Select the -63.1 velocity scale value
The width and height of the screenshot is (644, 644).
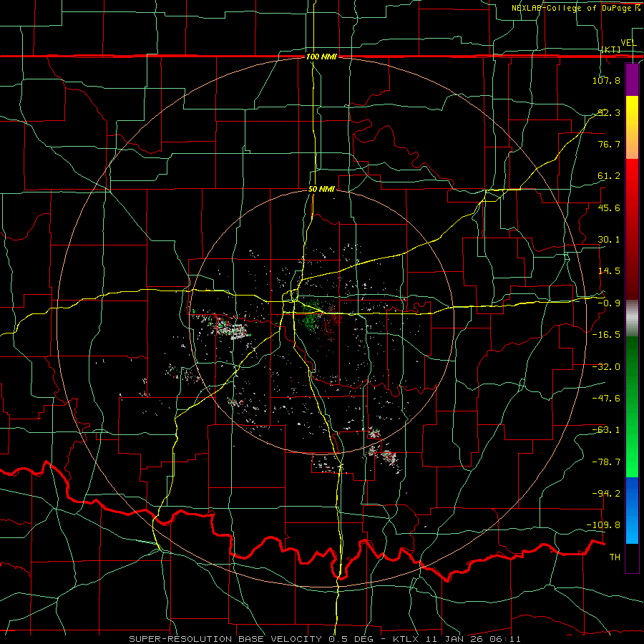pyautogui.click(x=606, y=430)
